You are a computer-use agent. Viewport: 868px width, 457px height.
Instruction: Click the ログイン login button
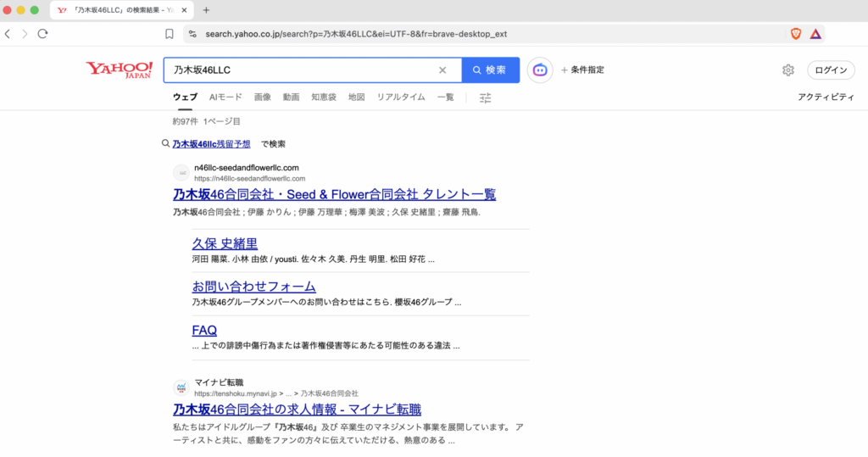pos(831,70)
